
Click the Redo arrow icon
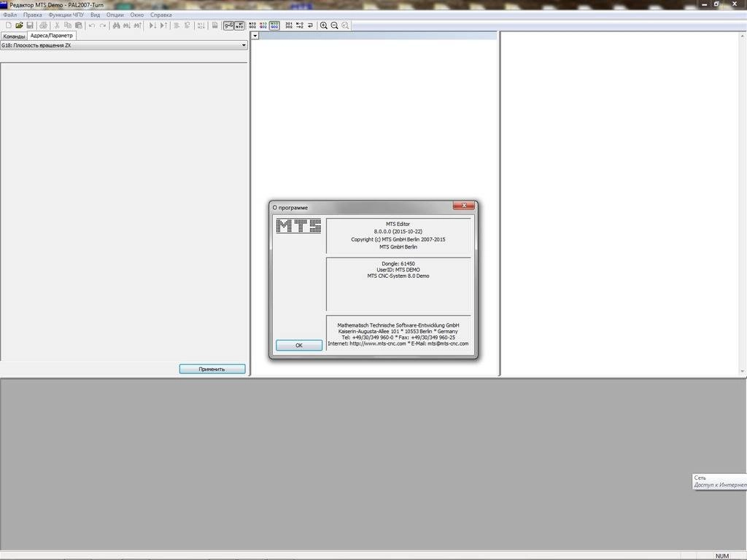click(102, 26)
